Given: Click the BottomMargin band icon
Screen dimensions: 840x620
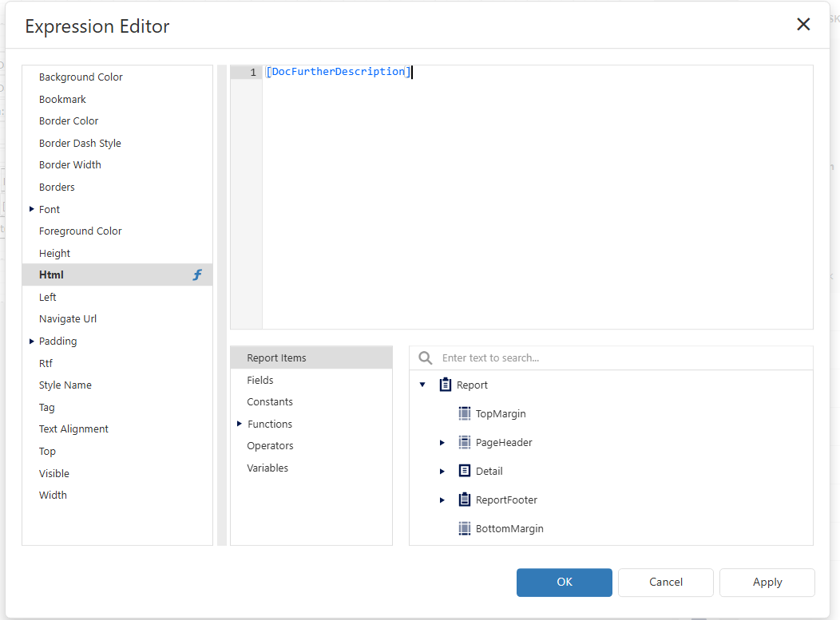Looking at the screenshot, I should [465, 528].
